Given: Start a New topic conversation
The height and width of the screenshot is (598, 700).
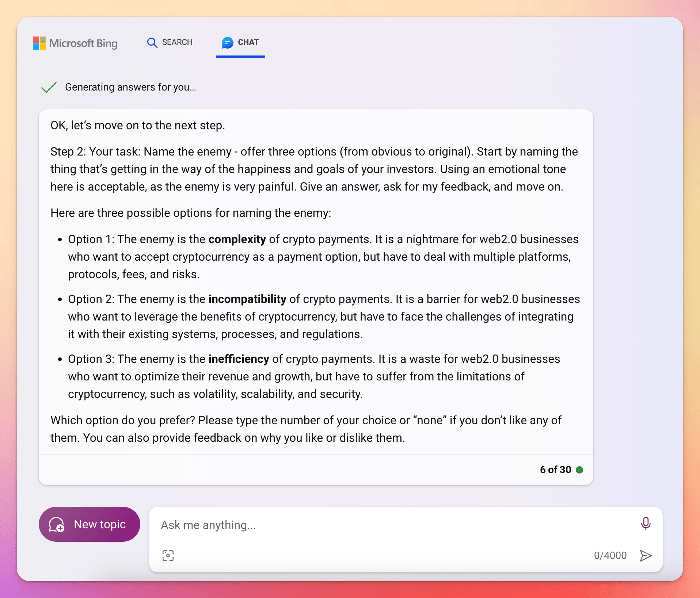Looking at the screenshot, I should [90, 524].
